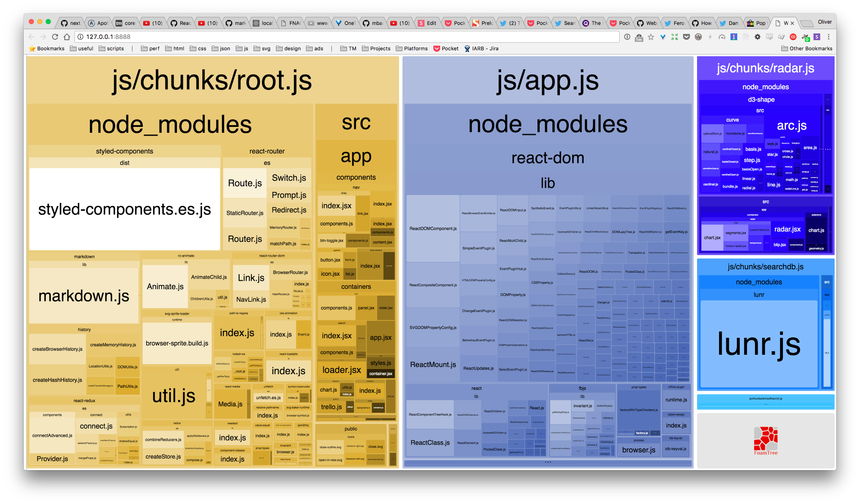The height and width of the screenshot is (504, 860).
Task: Click the purple S extension icon
Action: [x=817, y=37]
